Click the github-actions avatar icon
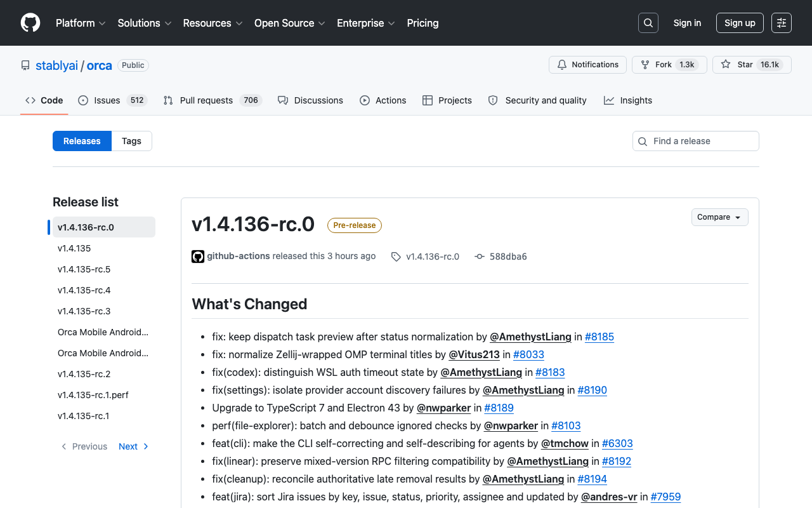 [198, 257]
